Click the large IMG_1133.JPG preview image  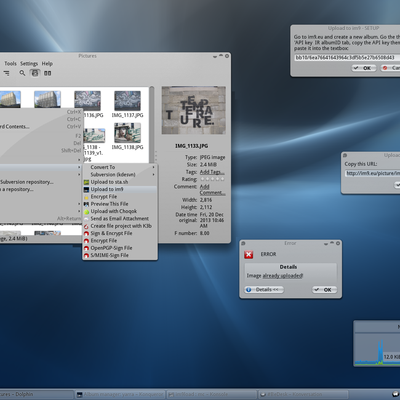point(194,110)
